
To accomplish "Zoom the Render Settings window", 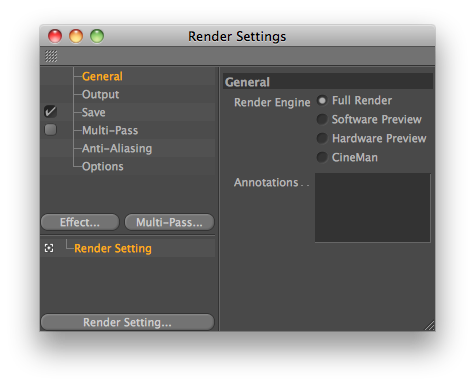I will tap(97, 36).
